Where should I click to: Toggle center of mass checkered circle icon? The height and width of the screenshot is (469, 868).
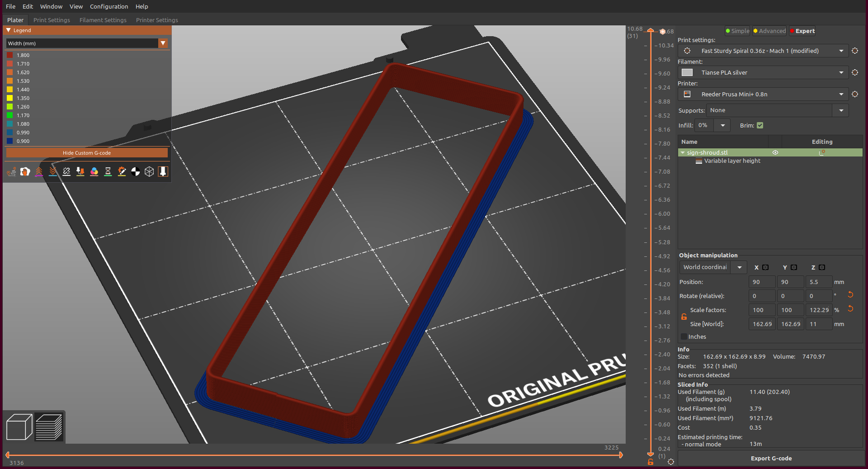(136, 172)
